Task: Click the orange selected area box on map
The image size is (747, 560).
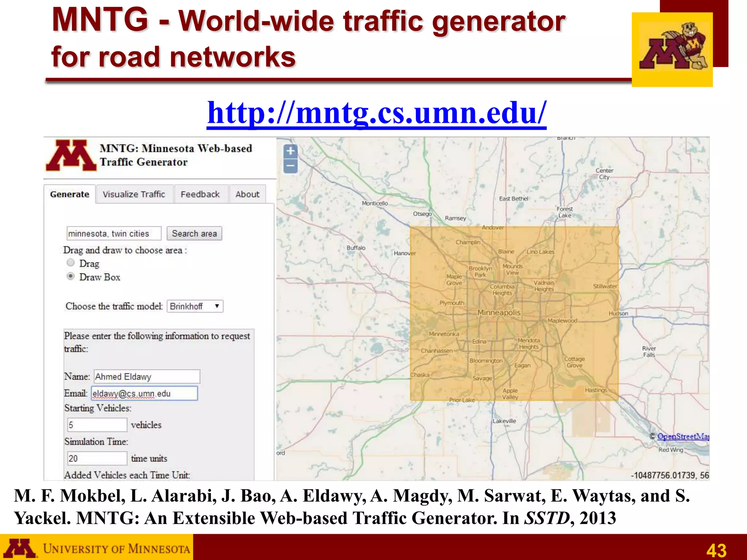Action: (x=514, y=314)
